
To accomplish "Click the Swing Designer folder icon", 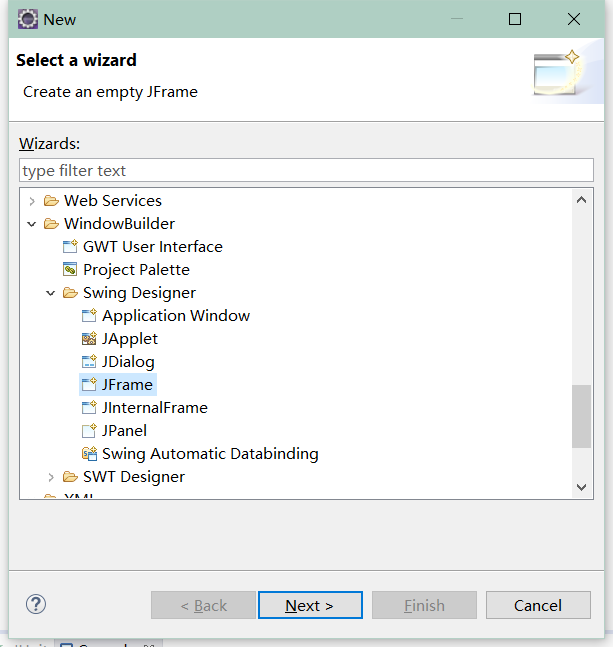I will click(70, 293).
